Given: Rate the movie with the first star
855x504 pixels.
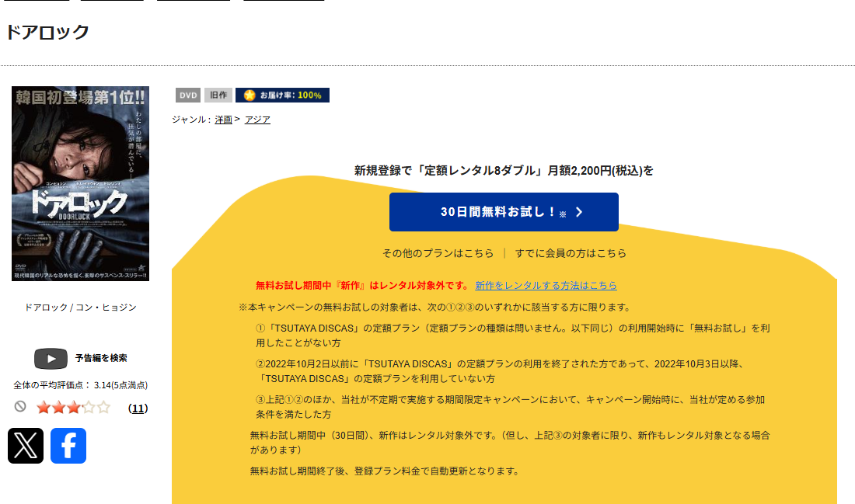Looking at the screenshot, I should pyautogui.click(x=44, y=408).
